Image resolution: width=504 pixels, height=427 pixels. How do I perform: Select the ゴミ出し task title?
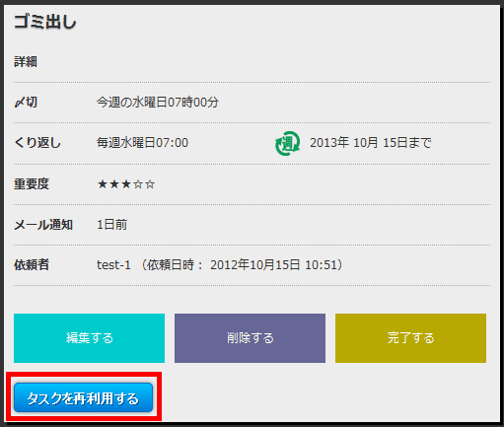tap(45, 23)
